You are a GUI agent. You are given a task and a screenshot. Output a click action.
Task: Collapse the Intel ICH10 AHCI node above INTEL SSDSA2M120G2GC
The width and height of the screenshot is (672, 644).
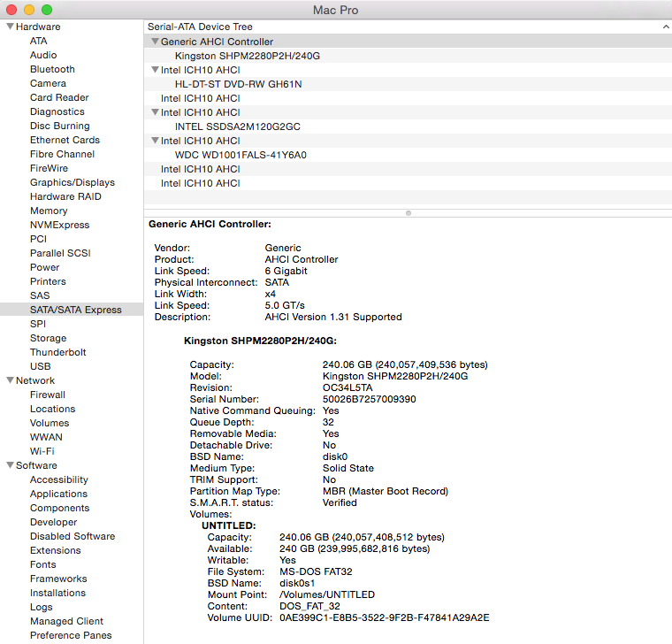155,112
